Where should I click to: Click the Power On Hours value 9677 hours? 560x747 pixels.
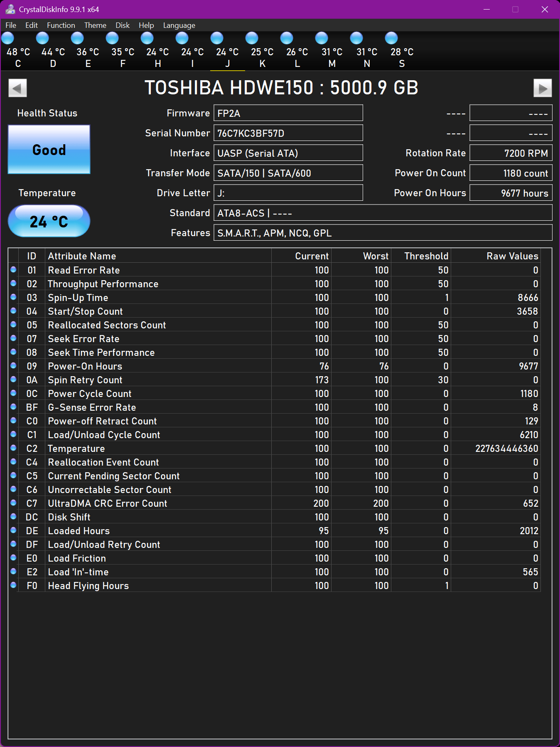click(x=511, y=193)
